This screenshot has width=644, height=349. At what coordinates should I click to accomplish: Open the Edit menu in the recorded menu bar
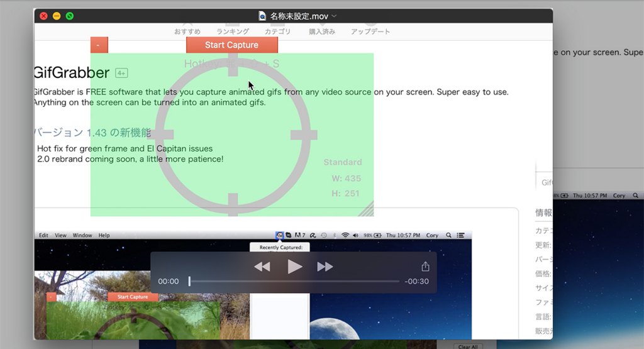pos(43,235)
